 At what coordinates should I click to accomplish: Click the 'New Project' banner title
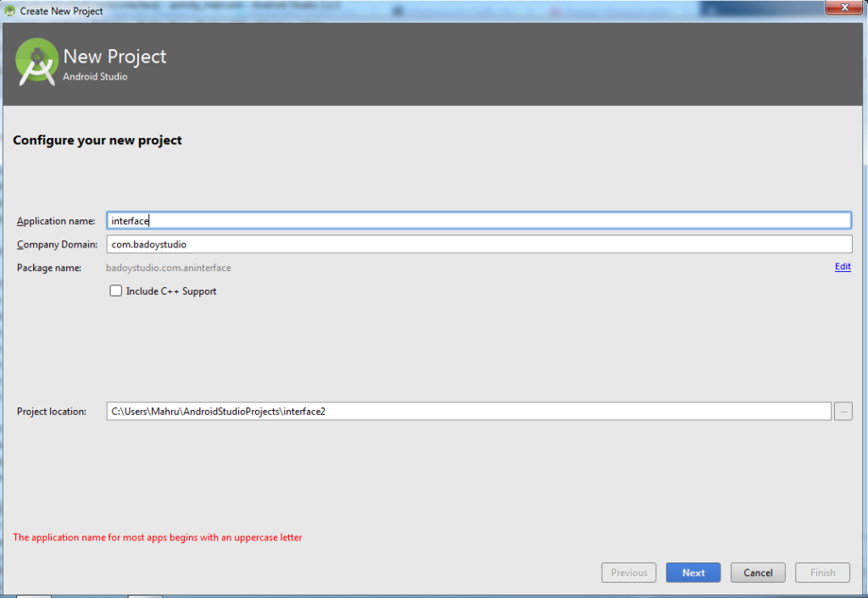point(115,57)
